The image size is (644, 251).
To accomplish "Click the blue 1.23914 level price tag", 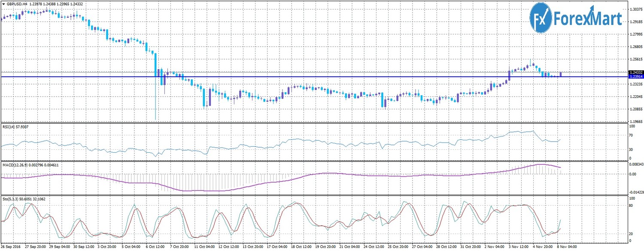I will 635,76.
